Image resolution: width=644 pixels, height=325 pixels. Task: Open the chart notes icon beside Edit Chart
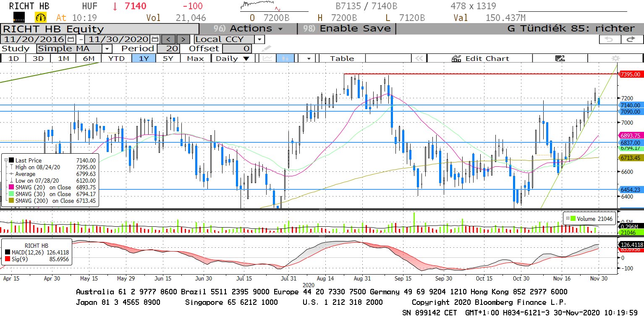[560, 58]
